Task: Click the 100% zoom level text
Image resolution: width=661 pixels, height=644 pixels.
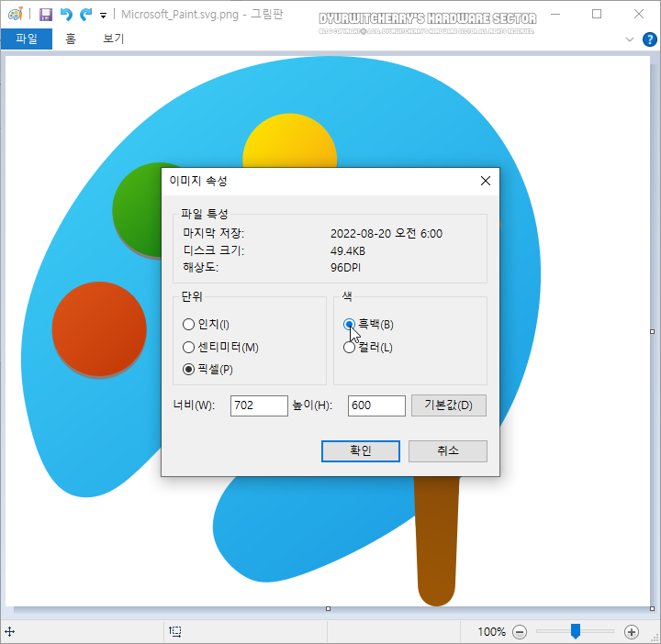Action: (x=491, y=632)
